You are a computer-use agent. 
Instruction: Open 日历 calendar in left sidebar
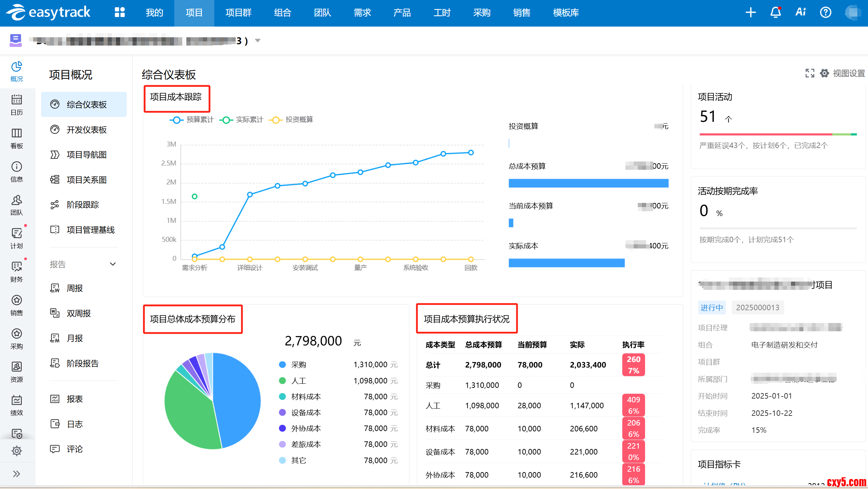click(x=17, y=105)
